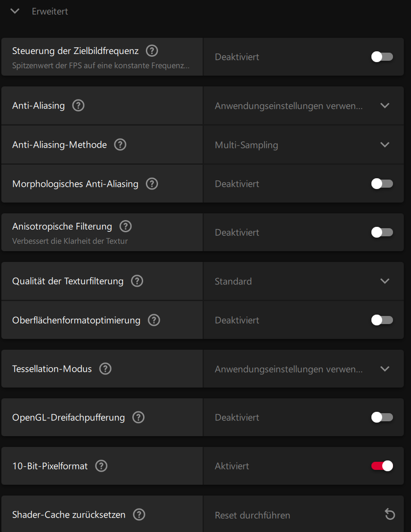Open the Anti-Aliasing dropdown
The height and width of the screenshot is (532, 411).
[385, 105]
